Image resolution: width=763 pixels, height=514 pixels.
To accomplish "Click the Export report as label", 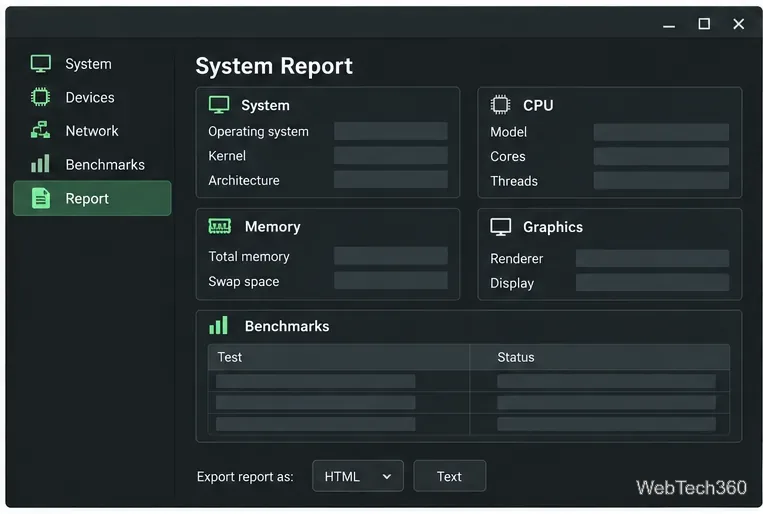I will pos(245,477).
